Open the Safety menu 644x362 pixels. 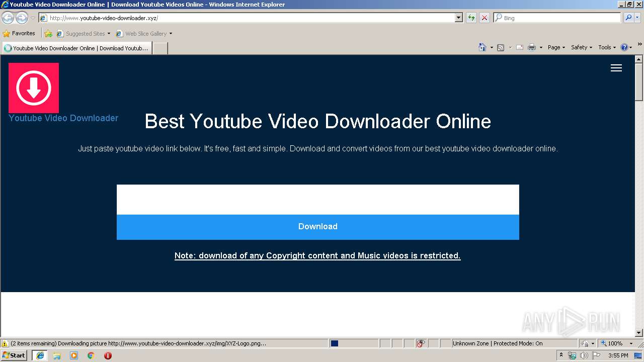point(582,47)
